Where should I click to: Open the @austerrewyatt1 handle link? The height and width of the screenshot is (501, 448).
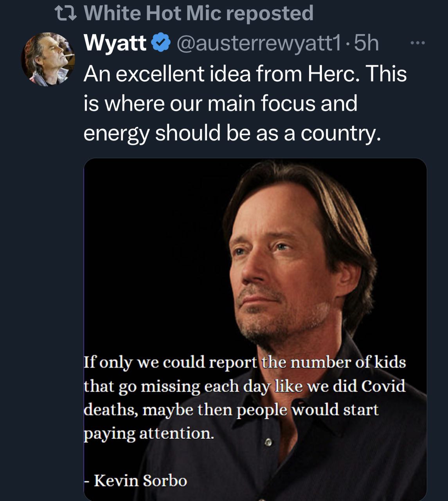[259, 43]
